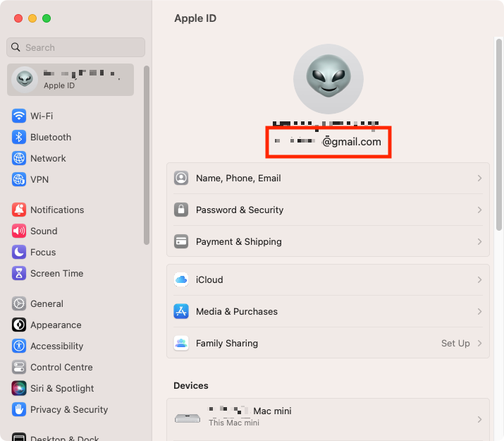The height and width of the screenshot is (441, 504).
Task: Click the search magnifier icon
Action: (16, 47)
